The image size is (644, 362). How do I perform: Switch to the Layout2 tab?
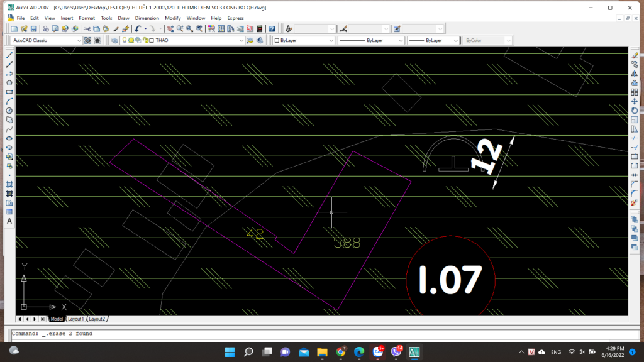(x=97, y=319)
